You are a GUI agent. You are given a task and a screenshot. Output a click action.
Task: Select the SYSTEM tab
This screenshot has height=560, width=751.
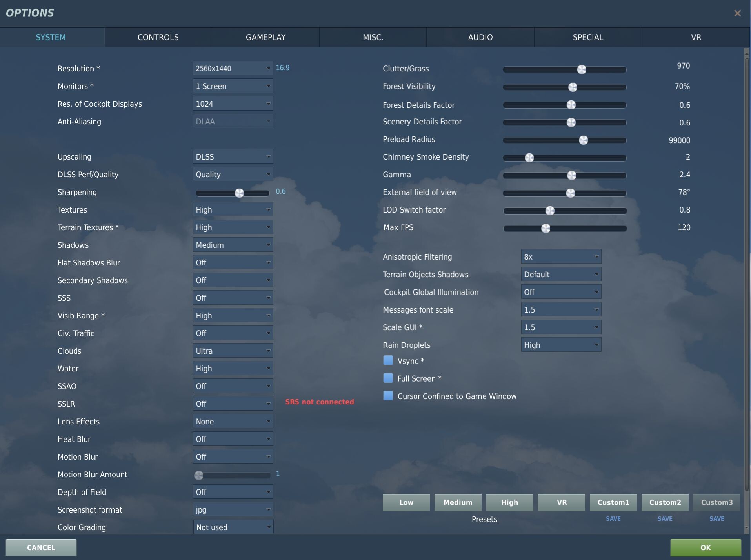pyautogui.click(x=51, y=37)
